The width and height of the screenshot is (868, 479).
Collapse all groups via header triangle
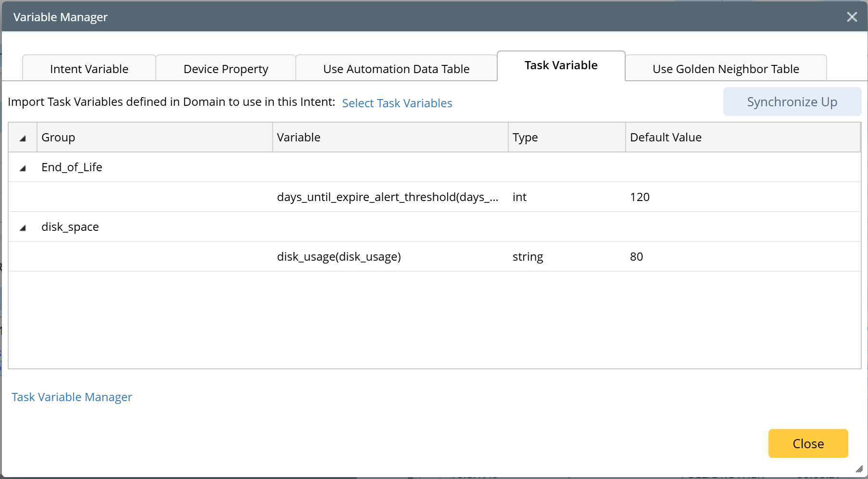coord(23,138)
